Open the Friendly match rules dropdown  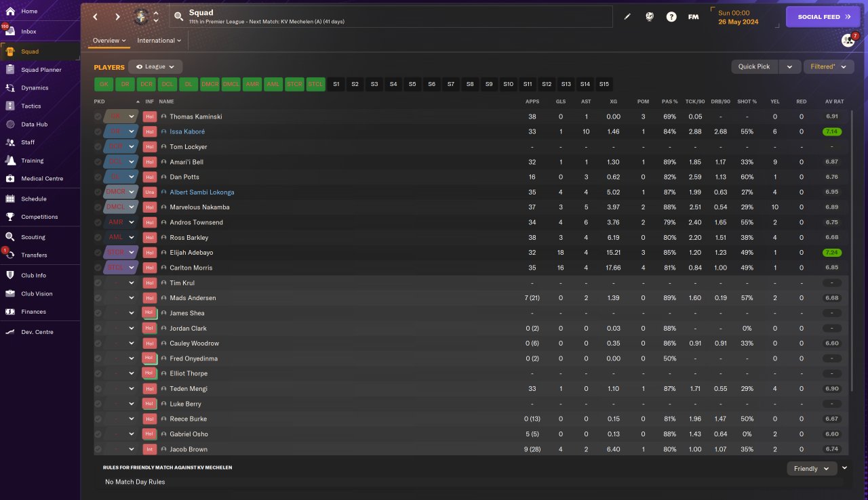812,469
